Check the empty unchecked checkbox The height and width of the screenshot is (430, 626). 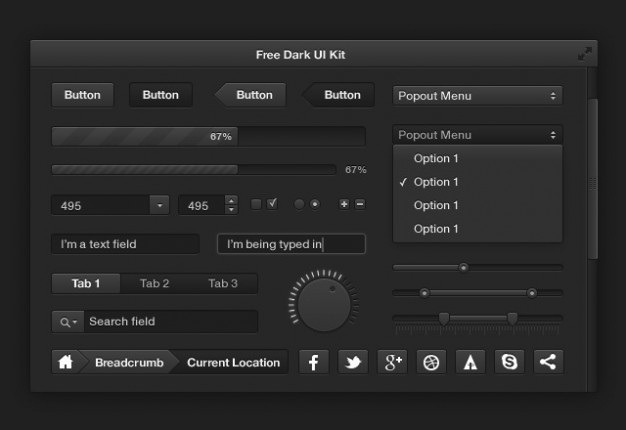[x=256, y=204]
